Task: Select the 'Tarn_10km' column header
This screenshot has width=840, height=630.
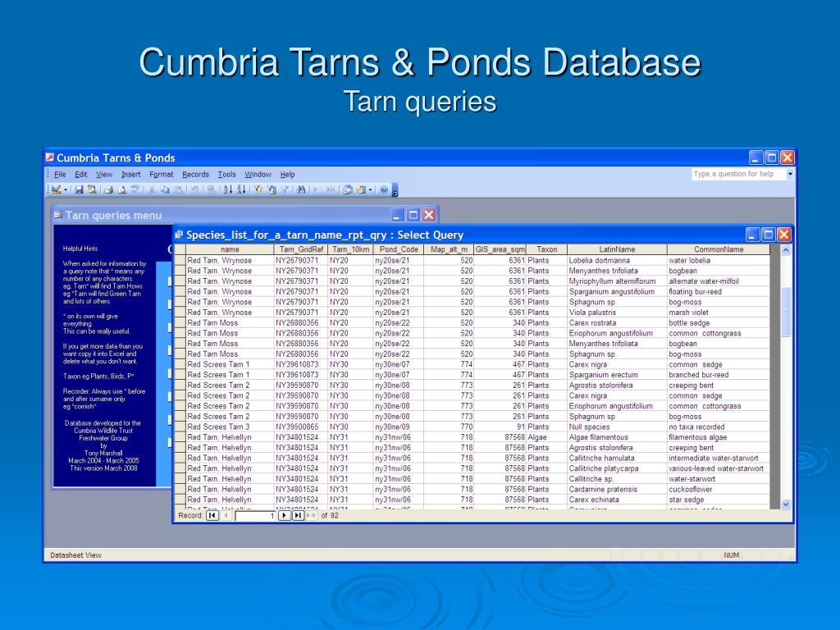Action: pos(351,249)
